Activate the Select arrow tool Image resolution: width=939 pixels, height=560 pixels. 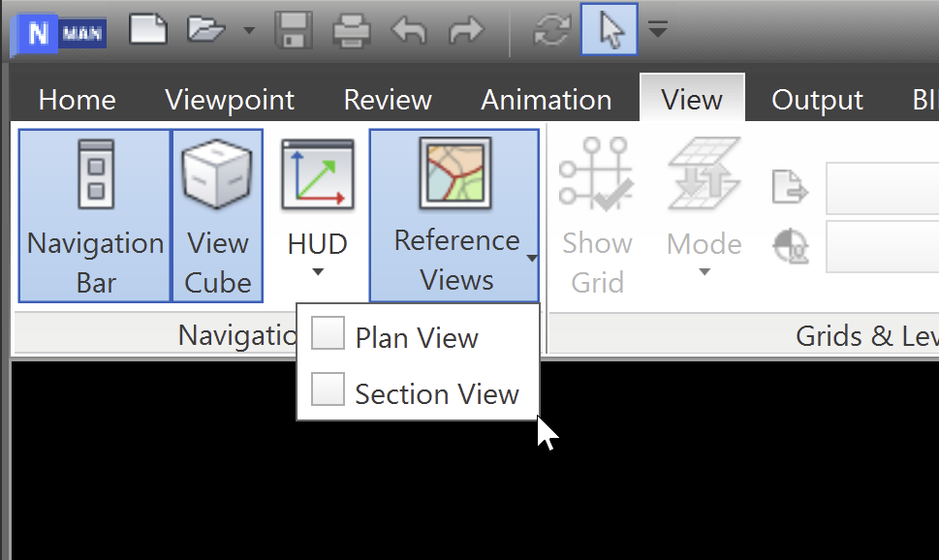click(x=609, y=29)
